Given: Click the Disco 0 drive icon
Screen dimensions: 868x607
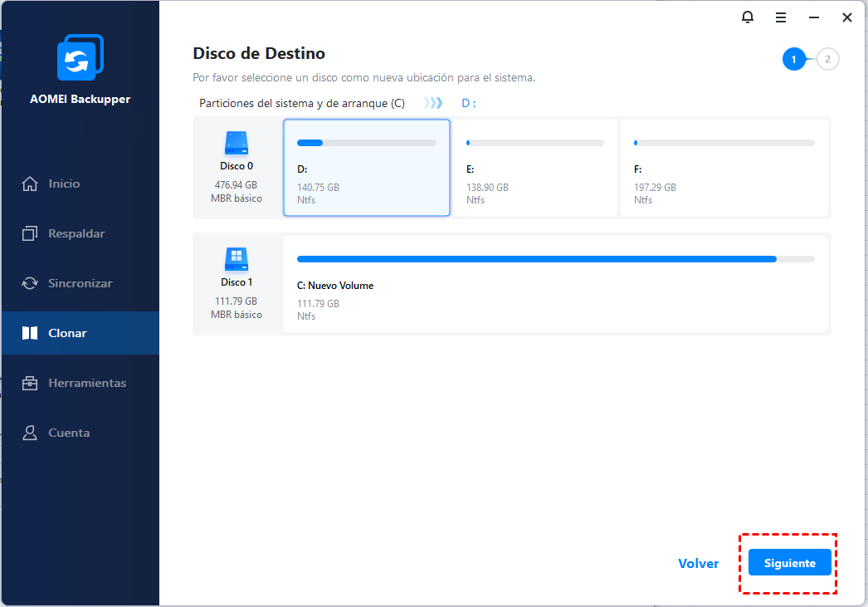Looking at the screenshot, I should (237, 143).
